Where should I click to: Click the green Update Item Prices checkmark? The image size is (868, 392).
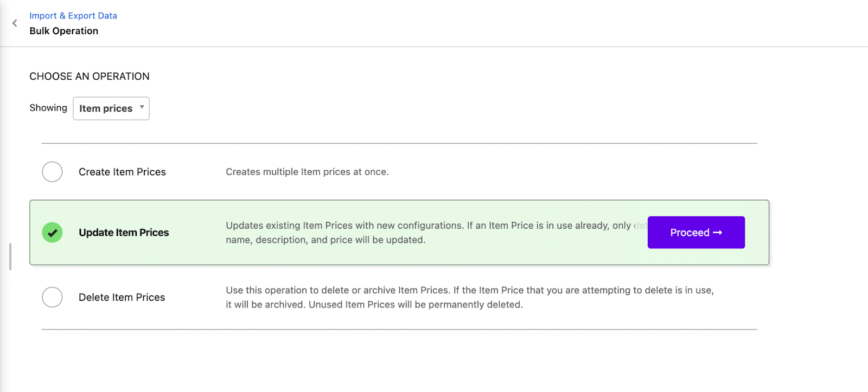point(53,233)
